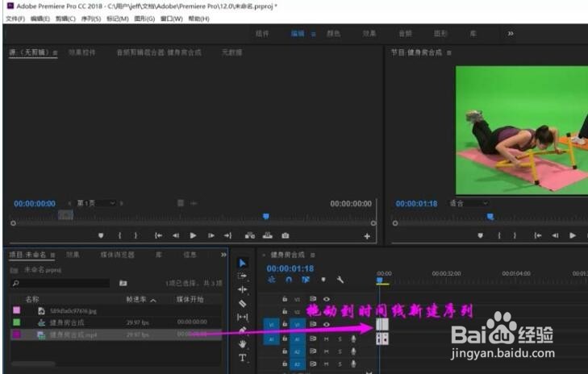Click timeline timecode 00:00:01:18
The image size is (588, 374).
(290, 268)
